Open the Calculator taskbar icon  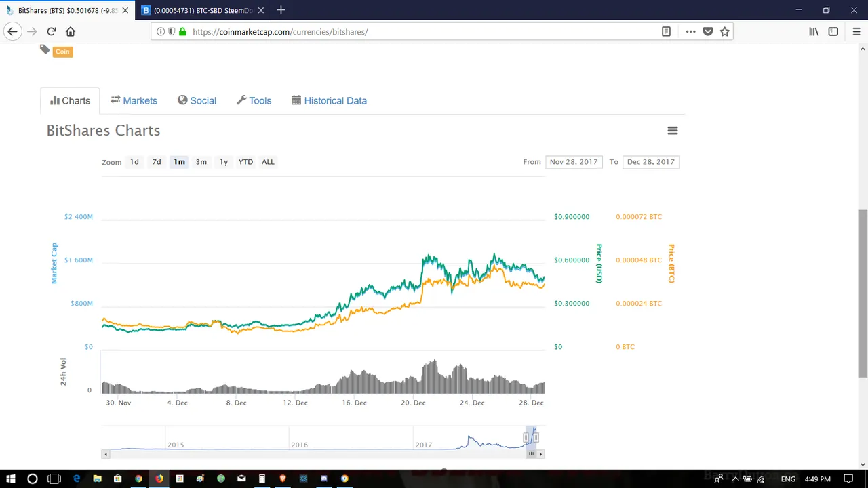coord(262,479)
